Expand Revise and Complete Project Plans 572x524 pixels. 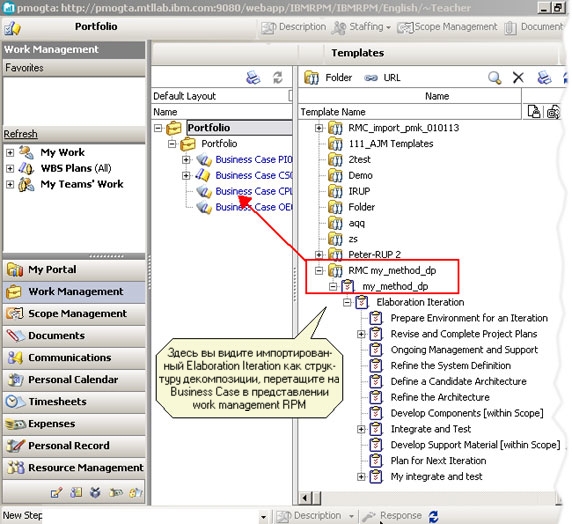361,334
